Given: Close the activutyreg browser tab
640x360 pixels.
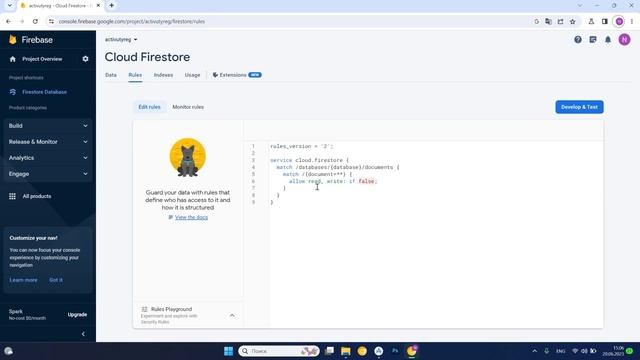Looking at the screenshot, I should pyautogui.click(x=98, y=6).
